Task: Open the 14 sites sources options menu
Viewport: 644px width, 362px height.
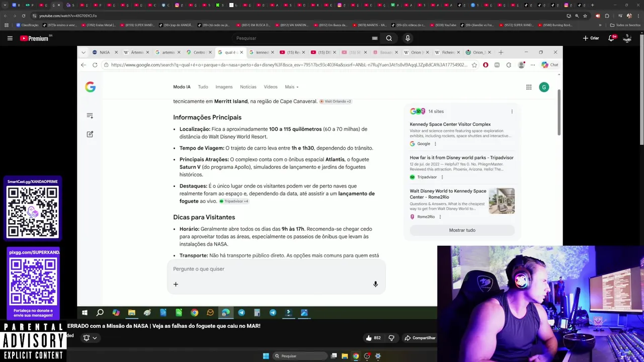Action: (x=512, y=112)
